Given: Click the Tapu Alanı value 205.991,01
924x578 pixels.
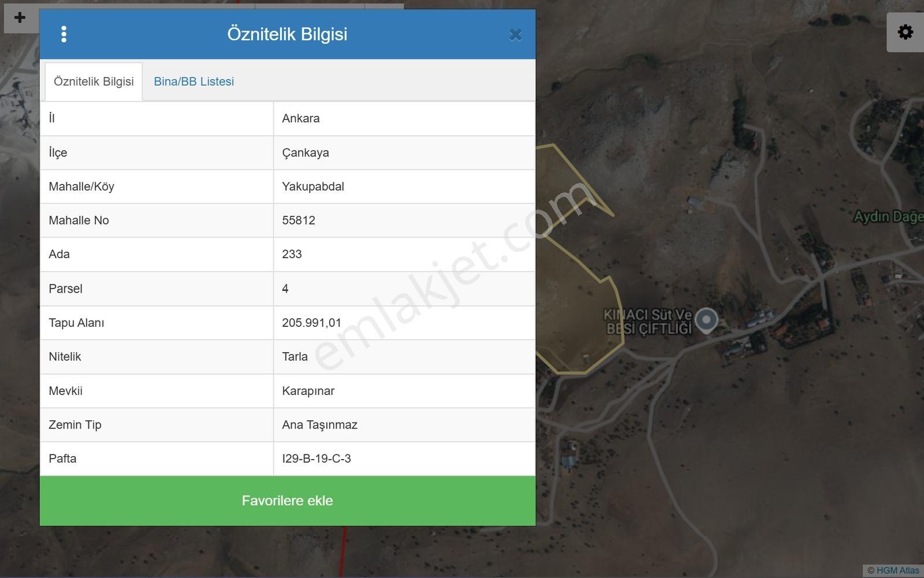Looking at the screenshot, I should pyautogui.click(x=311, y=323).
